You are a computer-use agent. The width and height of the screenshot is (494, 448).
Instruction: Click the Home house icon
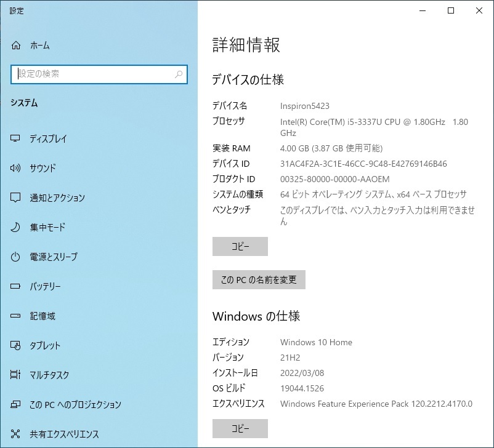coord(16,46)
